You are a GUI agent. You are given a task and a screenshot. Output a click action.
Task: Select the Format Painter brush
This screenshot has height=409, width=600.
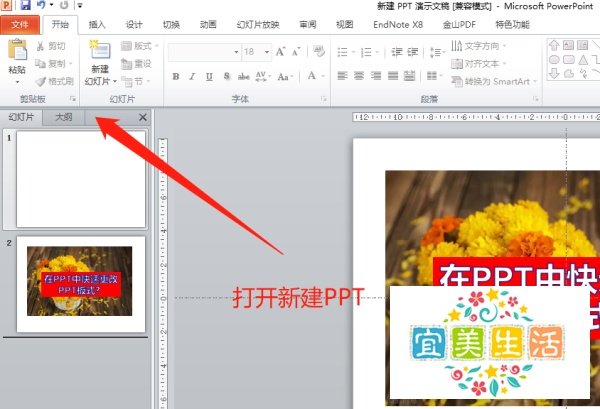pos(54,81)
